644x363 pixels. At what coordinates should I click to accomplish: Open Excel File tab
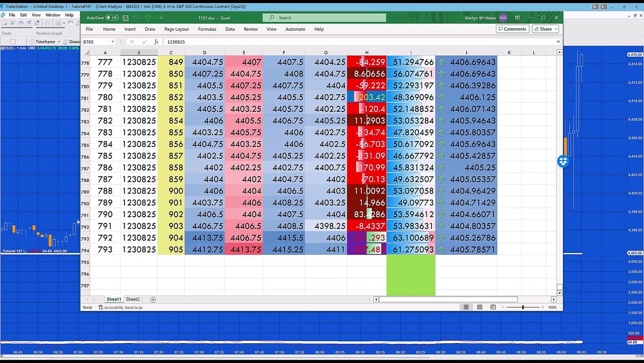[89, 29]
